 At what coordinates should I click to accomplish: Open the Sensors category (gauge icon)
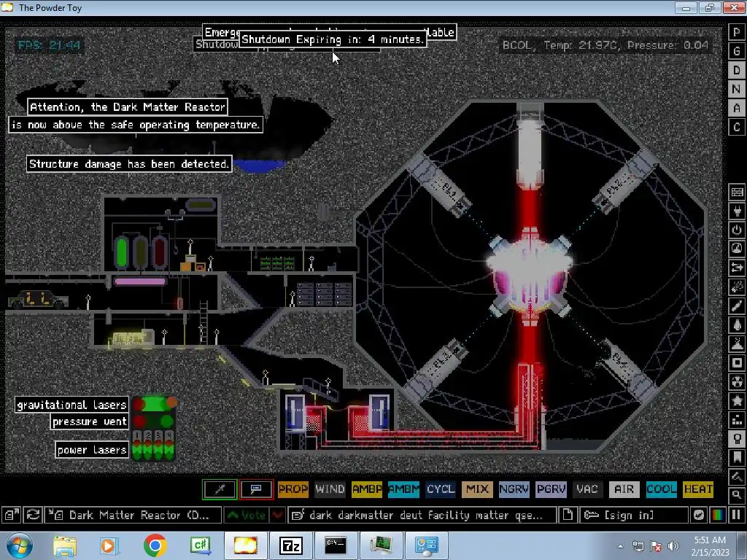tap(737, 249)
